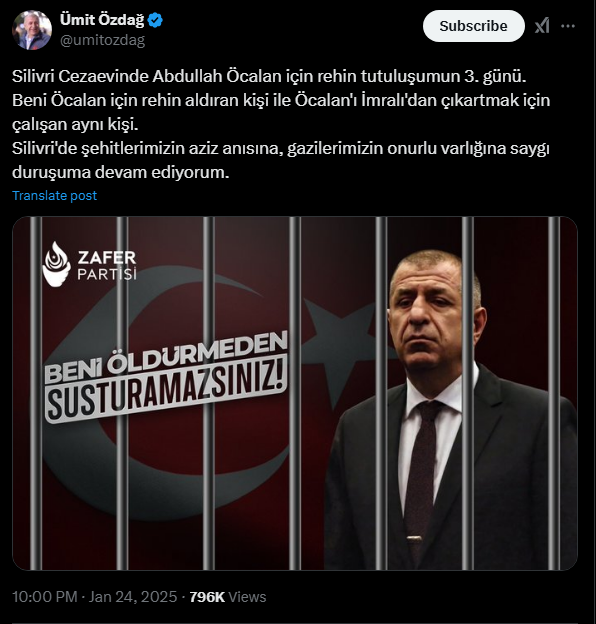Subscribe to Ümit Özdağ

click(473, 26)
